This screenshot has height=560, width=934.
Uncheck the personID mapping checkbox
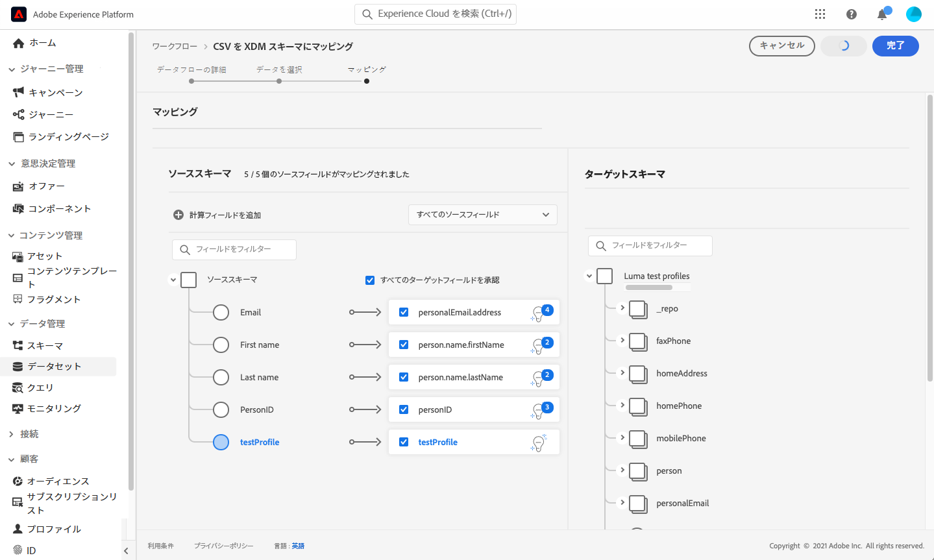(404, 409)
